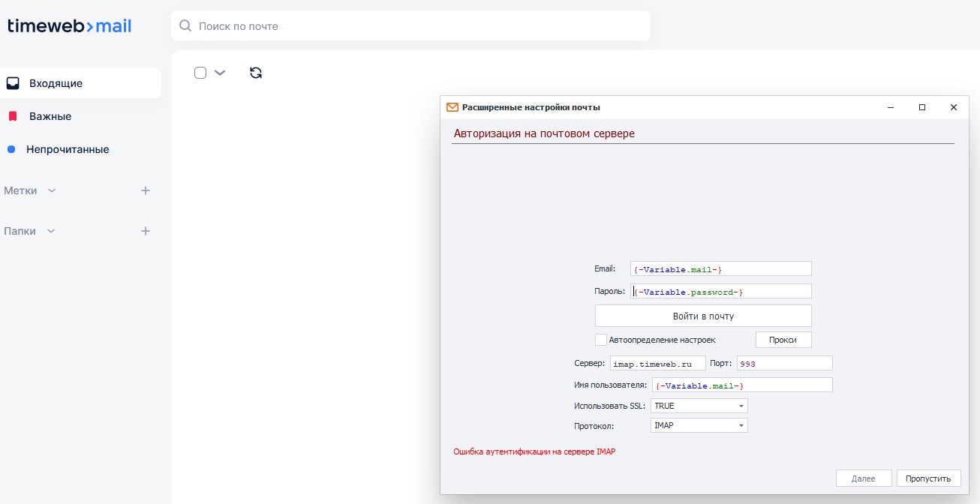The height and width of the screenshot is (504, 980).
Task: Click the Сервер field imap.timeweb.ru
Action: pos(658,363)
